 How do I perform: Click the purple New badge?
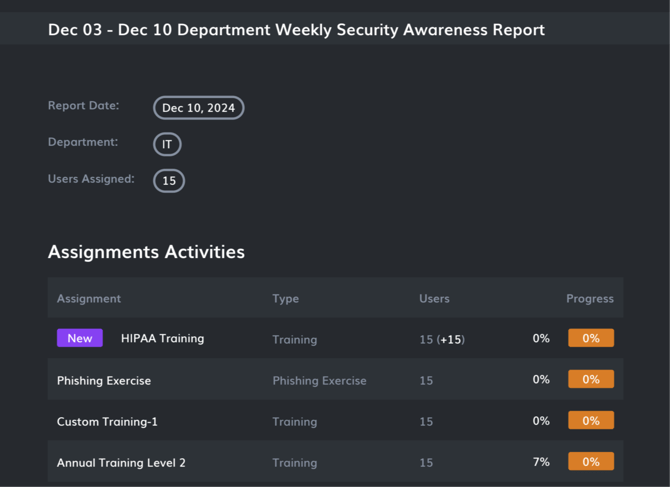pyautogui.click(x=80, y=338)
